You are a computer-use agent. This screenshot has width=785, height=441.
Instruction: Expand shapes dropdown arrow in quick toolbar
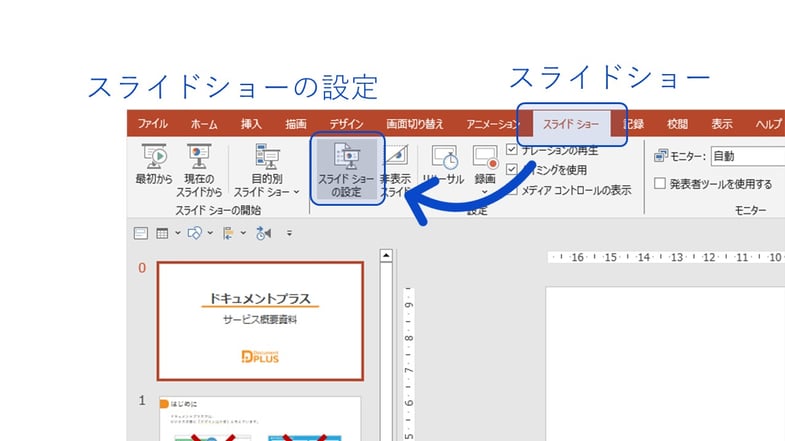(210, 233)
